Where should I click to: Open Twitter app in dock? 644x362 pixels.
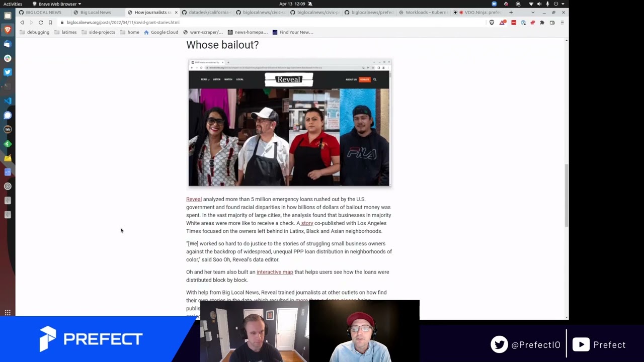tap(8, 72)
